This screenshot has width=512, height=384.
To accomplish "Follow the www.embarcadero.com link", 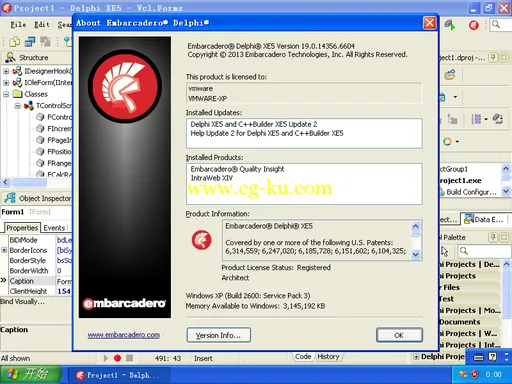I will [x=124, y=335].
